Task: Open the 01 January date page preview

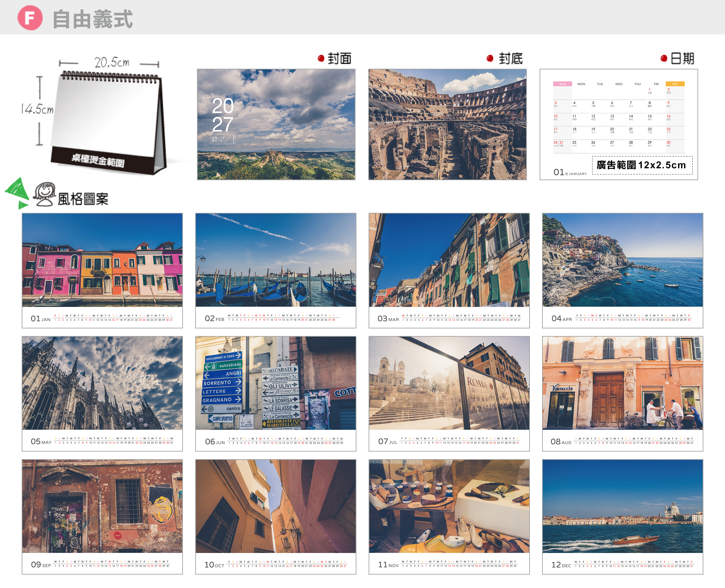Action: [619, 124]
